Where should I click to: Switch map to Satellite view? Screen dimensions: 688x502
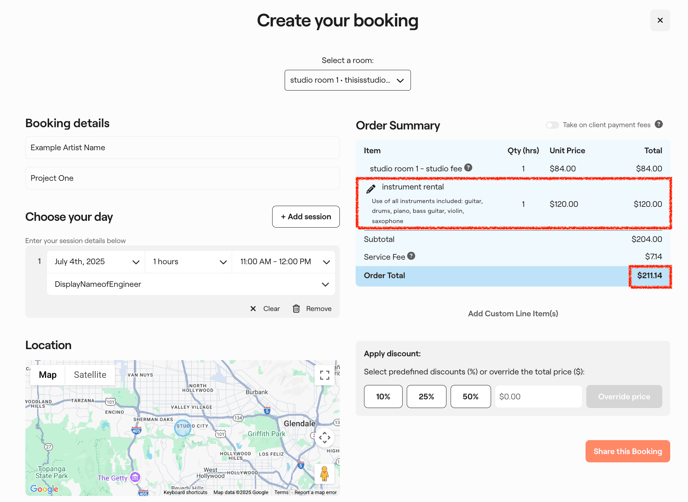tap(90, 375)
